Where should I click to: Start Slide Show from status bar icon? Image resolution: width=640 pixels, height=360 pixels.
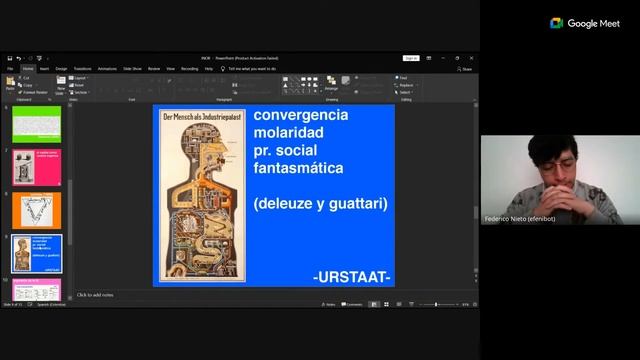pyautogui.click(x=411, y=304)
